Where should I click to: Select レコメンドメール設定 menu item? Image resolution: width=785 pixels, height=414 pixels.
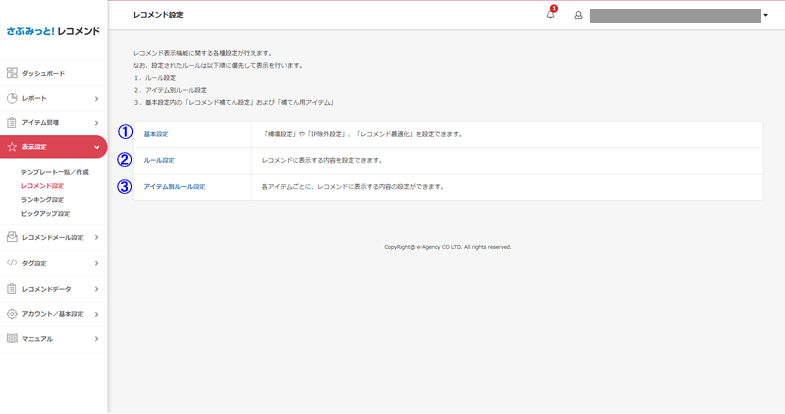[54, 238]
